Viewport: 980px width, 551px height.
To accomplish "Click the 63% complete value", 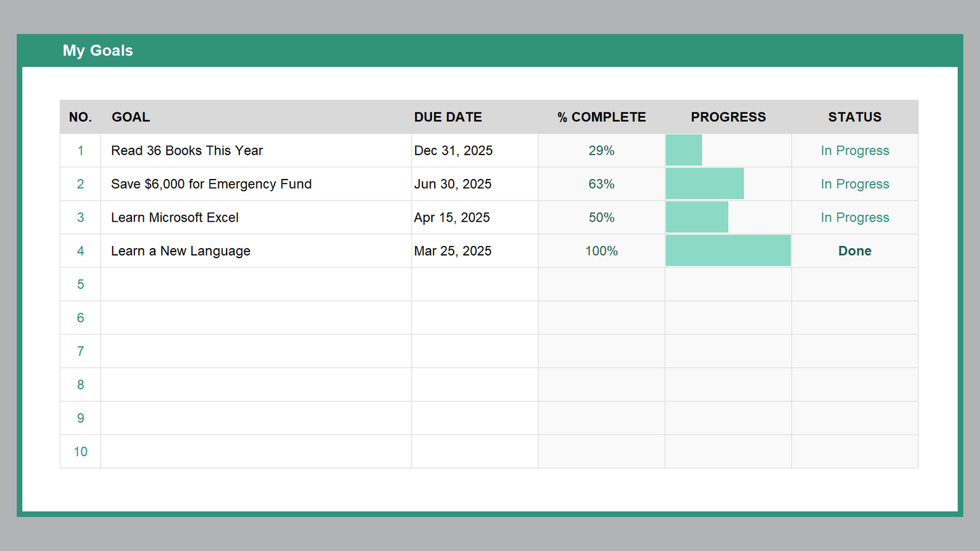I will point(601,184).
